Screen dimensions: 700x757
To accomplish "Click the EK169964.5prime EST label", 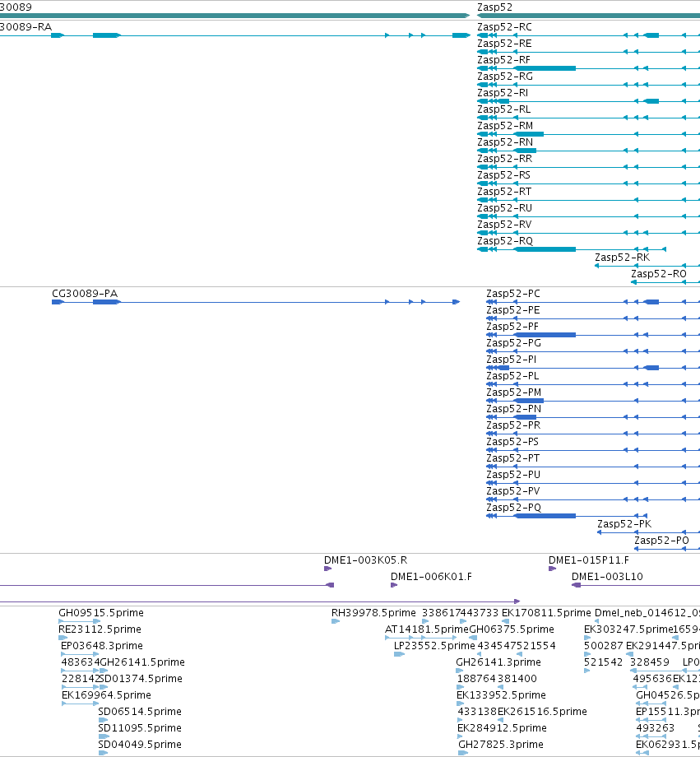I will tap(106, 694).
